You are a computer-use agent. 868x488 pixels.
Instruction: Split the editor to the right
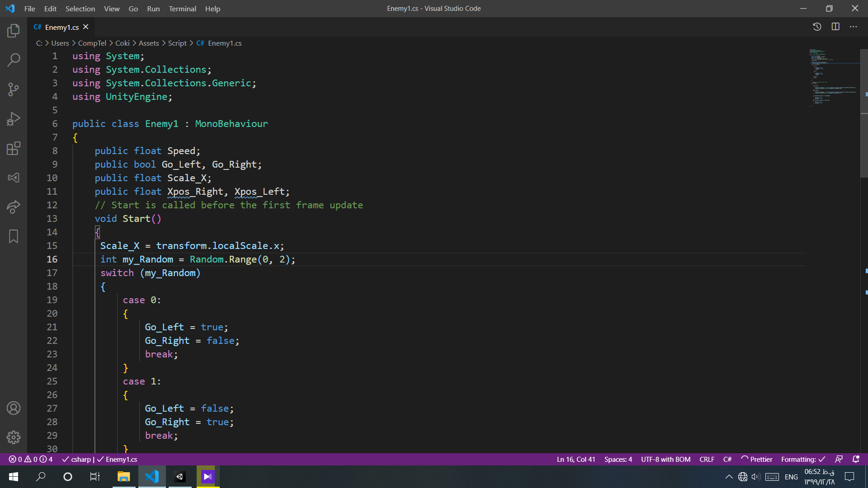coord(835,27)
